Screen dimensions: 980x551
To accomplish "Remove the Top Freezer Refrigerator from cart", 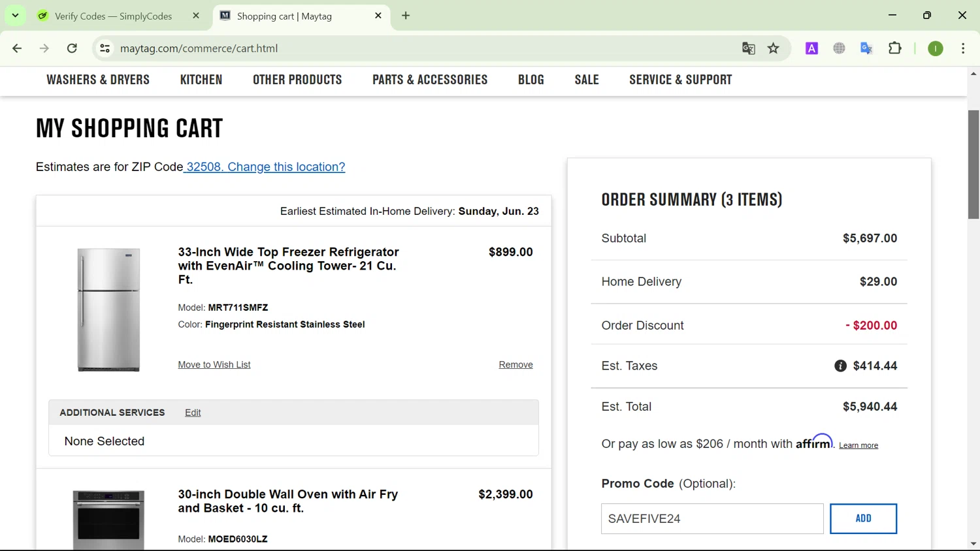I will click(515, 365).
